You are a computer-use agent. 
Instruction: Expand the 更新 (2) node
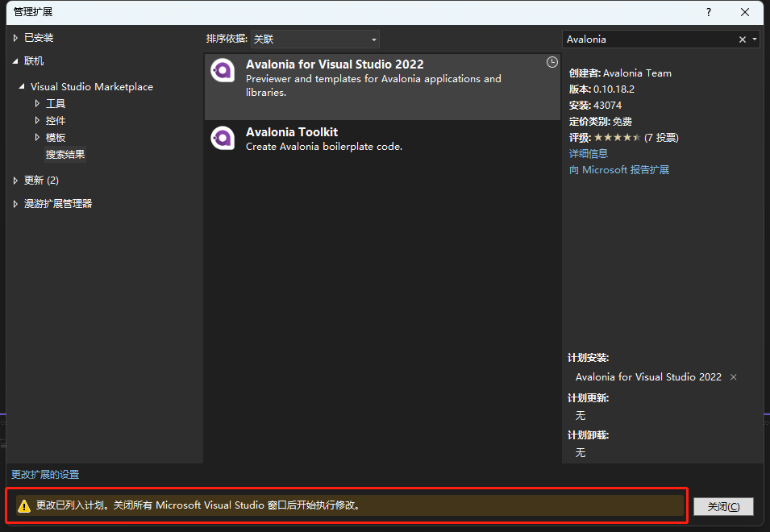(15, 181)
